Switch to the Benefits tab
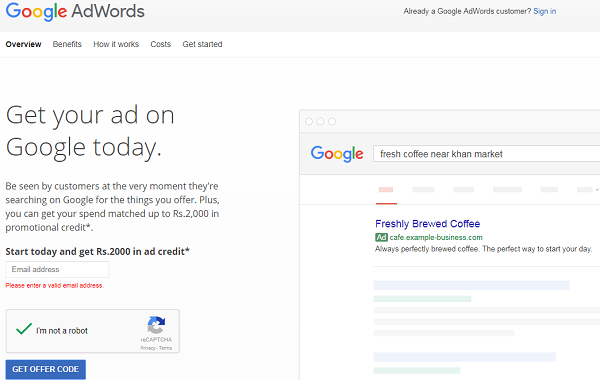This screenshot has width=600, height=380. (67, 44)
